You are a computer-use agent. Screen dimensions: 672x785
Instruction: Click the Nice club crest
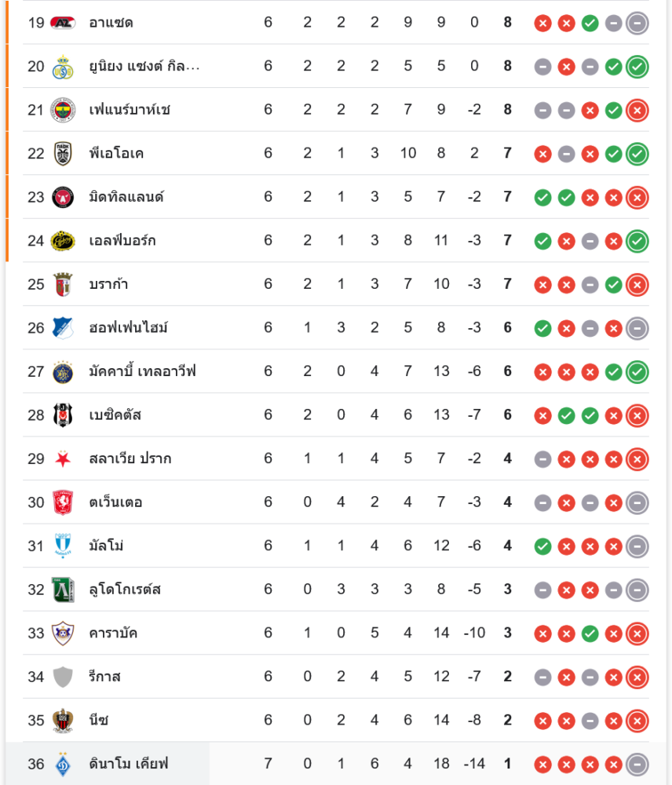[62, 721]
